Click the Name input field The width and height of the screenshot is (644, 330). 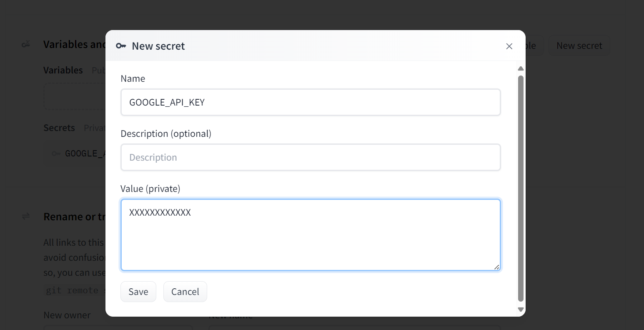point(311,102)
